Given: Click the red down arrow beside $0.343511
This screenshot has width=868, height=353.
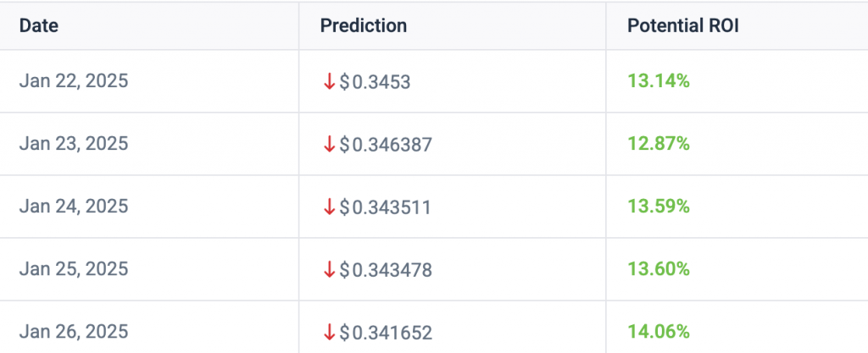Looking at the screenshot, I should [x=330, y=207].
